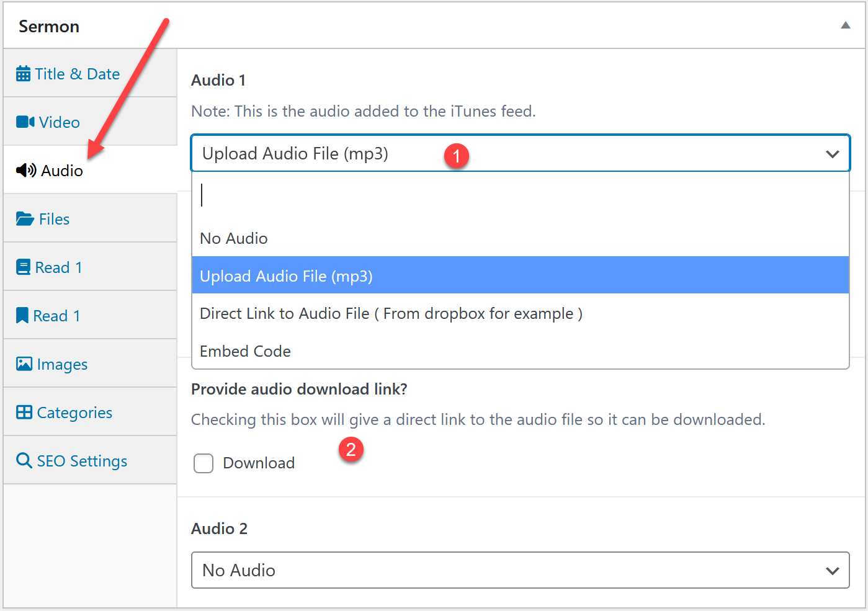Screen dimensions: 868x611
Task: Select highlighted Upload Audio File (mp3) option
Action: tap(287, 276)
